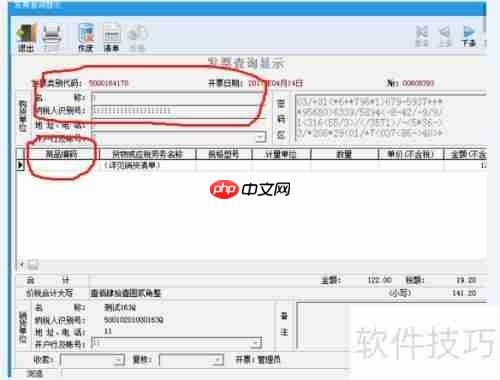Click the 数量 column header
The height and width of the screenshot is (380, 500).
[344, 154]
